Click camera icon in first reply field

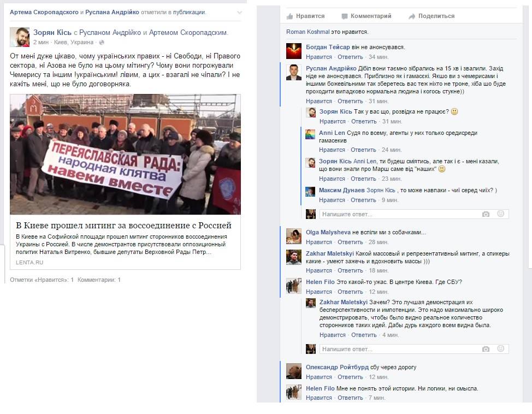point(486,214)
